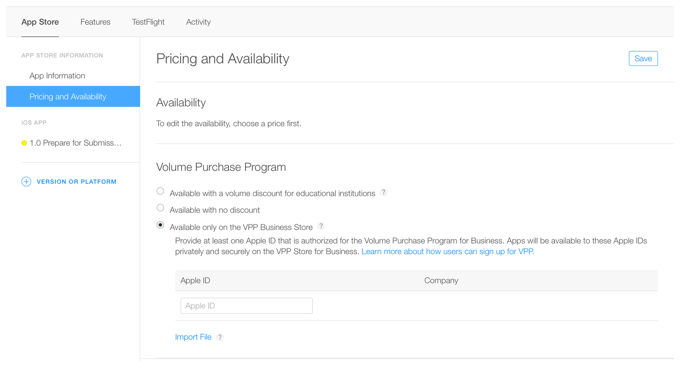Click the Save button

pos(643,59)
